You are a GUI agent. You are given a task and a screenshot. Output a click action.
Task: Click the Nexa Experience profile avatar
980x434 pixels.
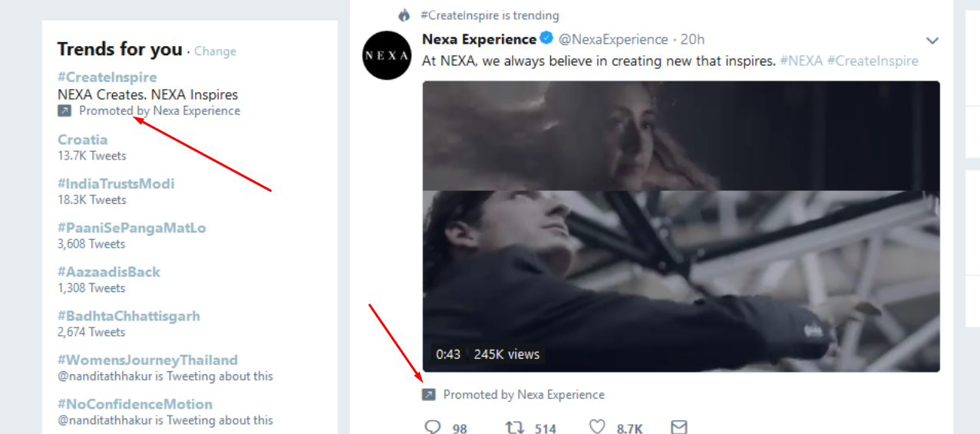click(x=387, y=55)
